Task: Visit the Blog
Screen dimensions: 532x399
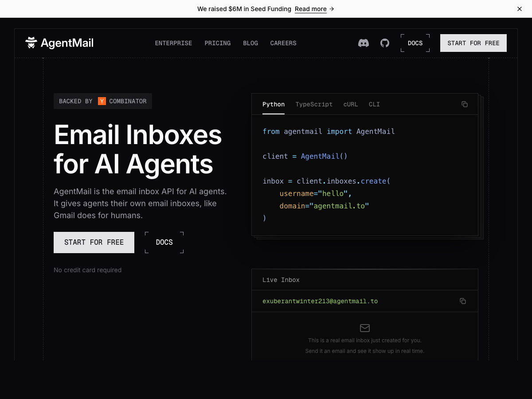Action: coord(250,43)
